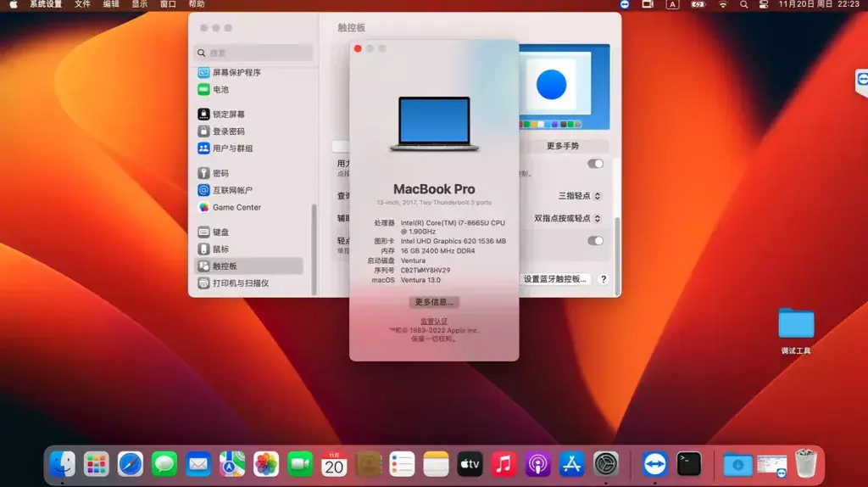Screen dimensions: 868x487
Task: Select 打印机与扫描仪 in sidebar
Action: [249, 283]
